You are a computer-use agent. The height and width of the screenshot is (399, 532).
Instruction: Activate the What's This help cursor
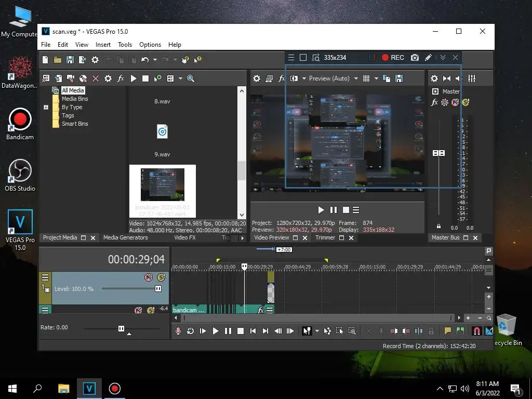[198, 60]
